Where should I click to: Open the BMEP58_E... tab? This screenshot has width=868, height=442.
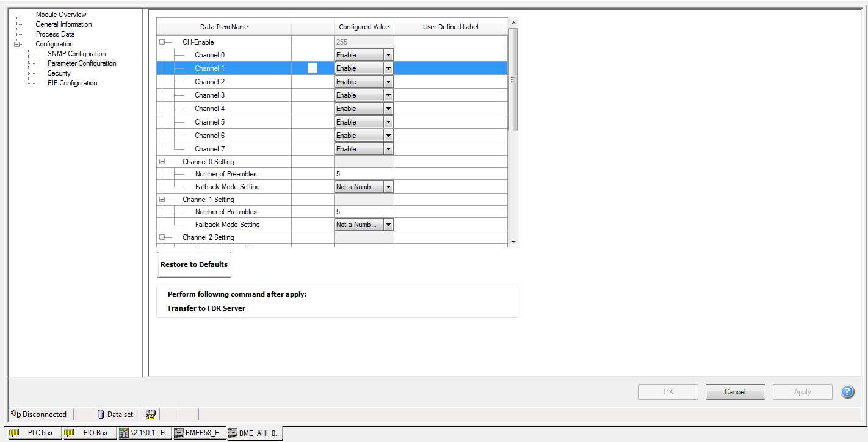pyautogui.click(x=199, y=433)
